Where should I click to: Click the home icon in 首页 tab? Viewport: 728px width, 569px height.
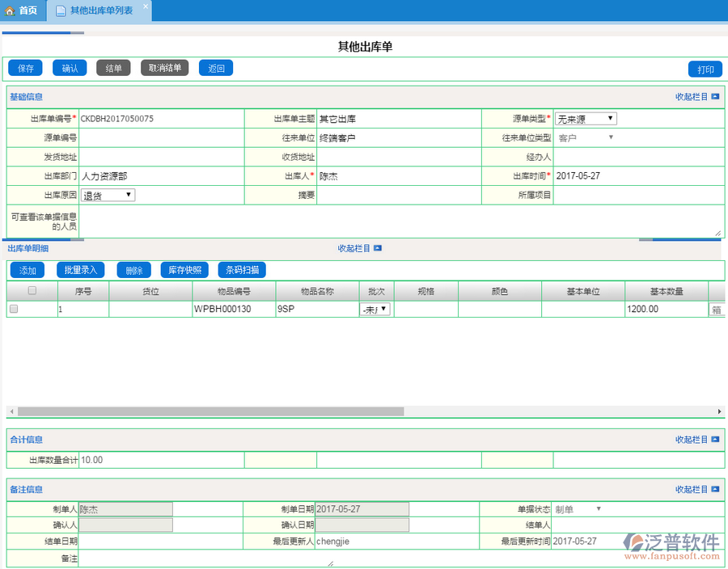click(11, 11)
